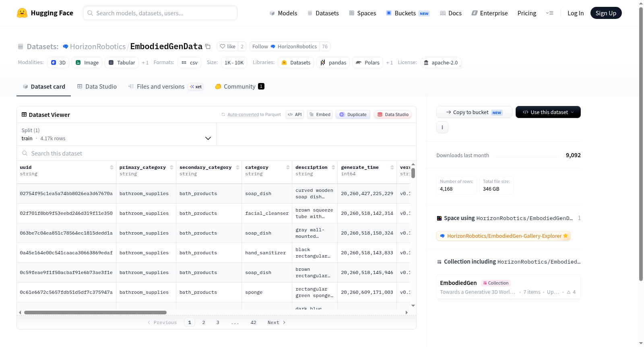The width and height of the screenshot is (644, 347).
Task: Open the EmbodiedGen-Gallery-Explorer space
Action: (504, 236)
